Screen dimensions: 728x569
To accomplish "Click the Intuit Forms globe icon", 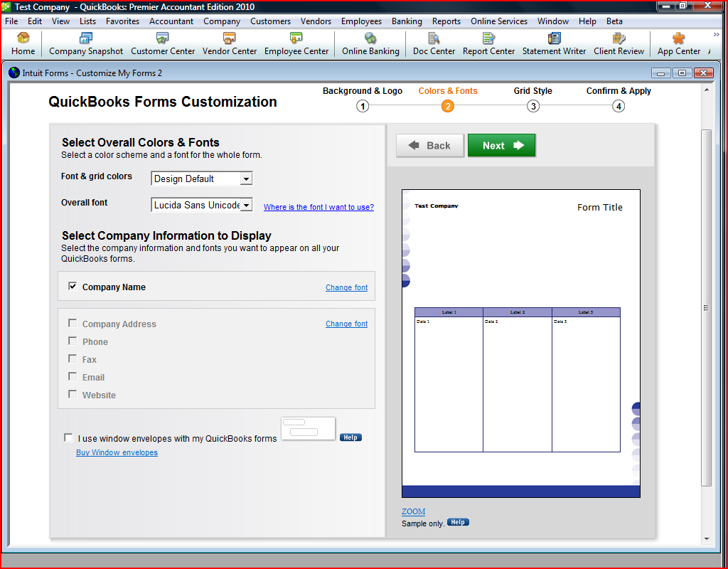I will click(14, 73).
